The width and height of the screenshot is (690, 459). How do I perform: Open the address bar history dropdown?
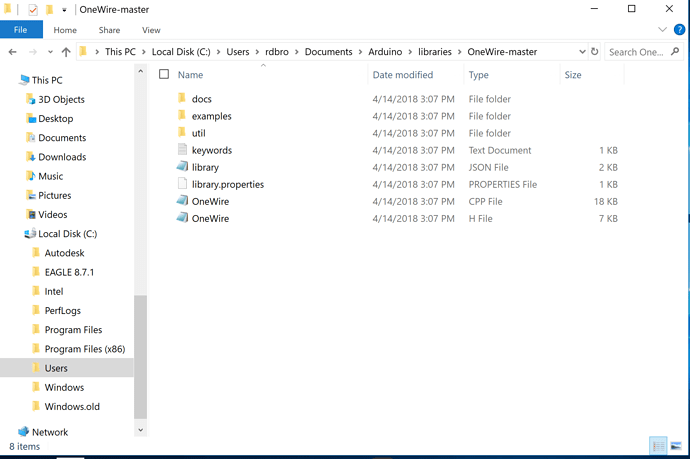tap(582, 52)
